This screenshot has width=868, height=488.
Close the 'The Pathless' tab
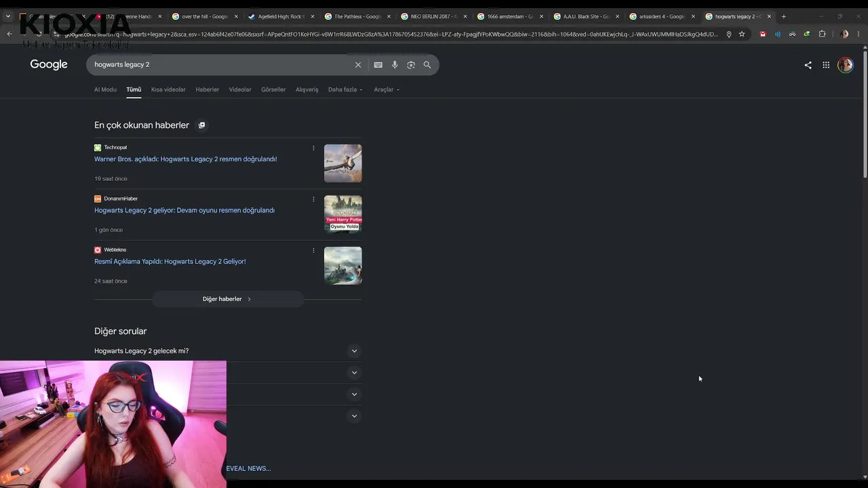pyautogui.click(x=389, y=16)
